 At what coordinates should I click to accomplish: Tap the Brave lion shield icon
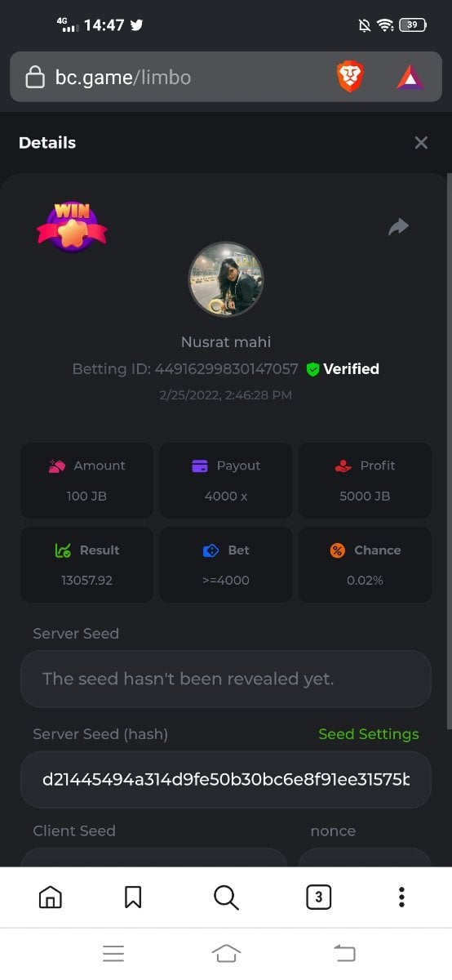pos(350,77)
